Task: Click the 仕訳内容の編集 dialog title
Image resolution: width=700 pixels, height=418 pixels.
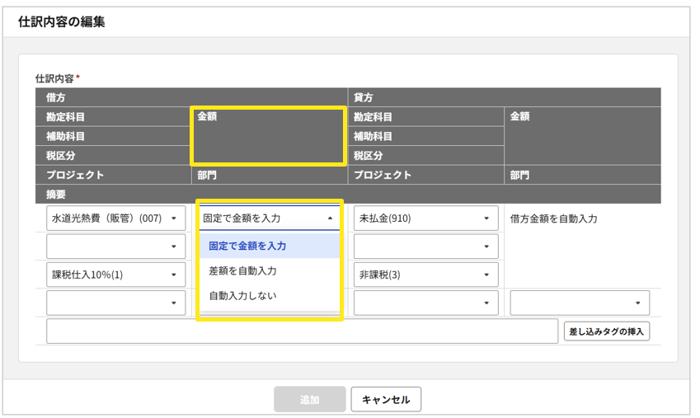Action: tap(62, 21)
